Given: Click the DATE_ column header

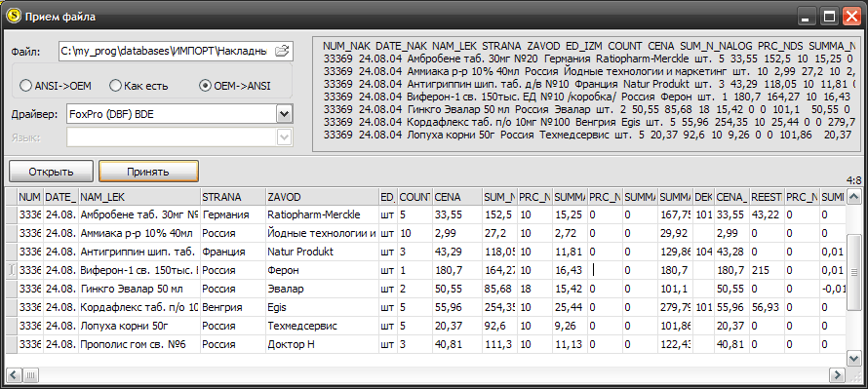Looking at the screenshot, I should pos(60,196).
